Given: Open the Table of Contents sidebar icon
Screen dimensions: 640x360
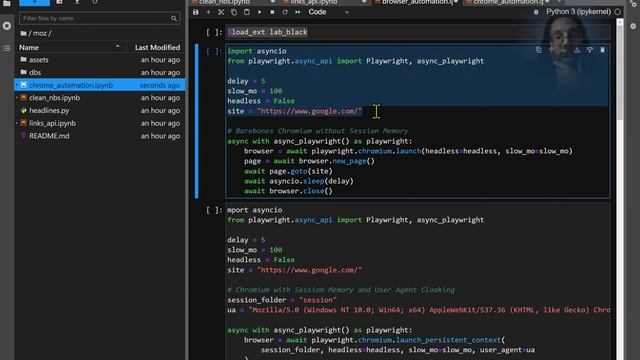Looking at the screenshot, I should point(7,49).
